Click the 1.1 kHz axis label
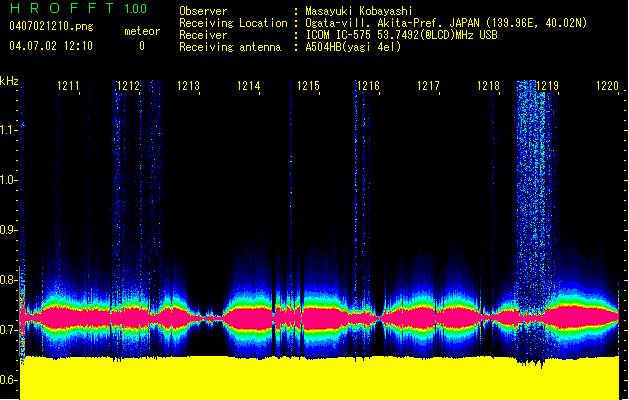The height and width of the screenshot is (400, 629). click(x=9, y=130)
